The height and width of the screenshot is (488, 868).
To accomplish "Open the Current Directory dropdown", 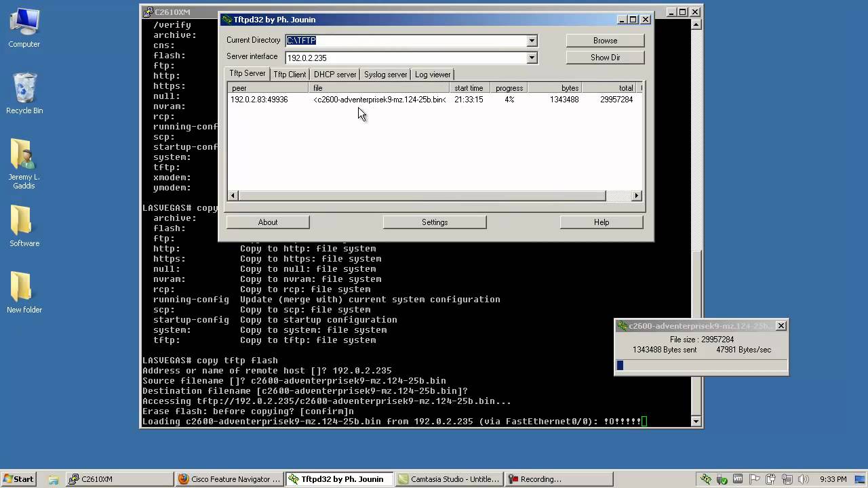I will click(x=532, y=41).
